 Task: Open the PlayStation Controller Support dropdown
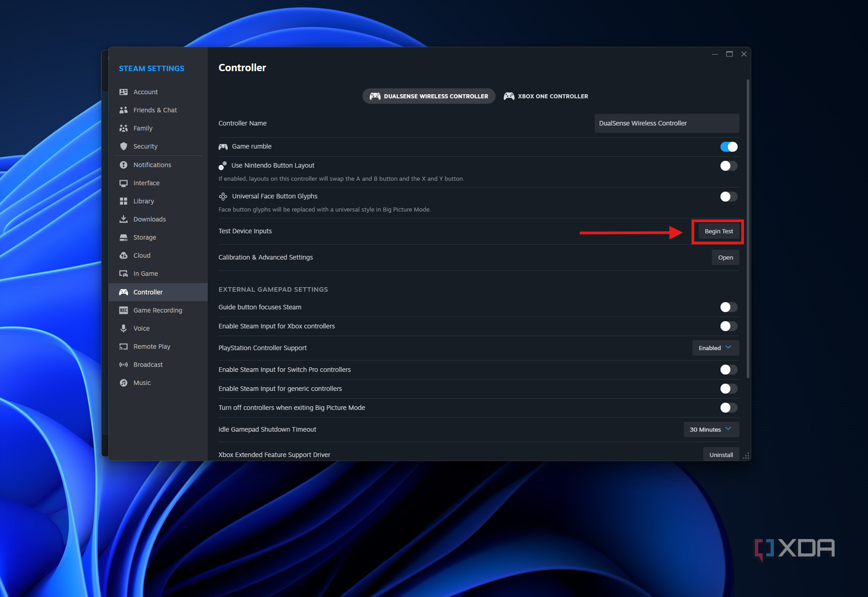coord(715,348)
